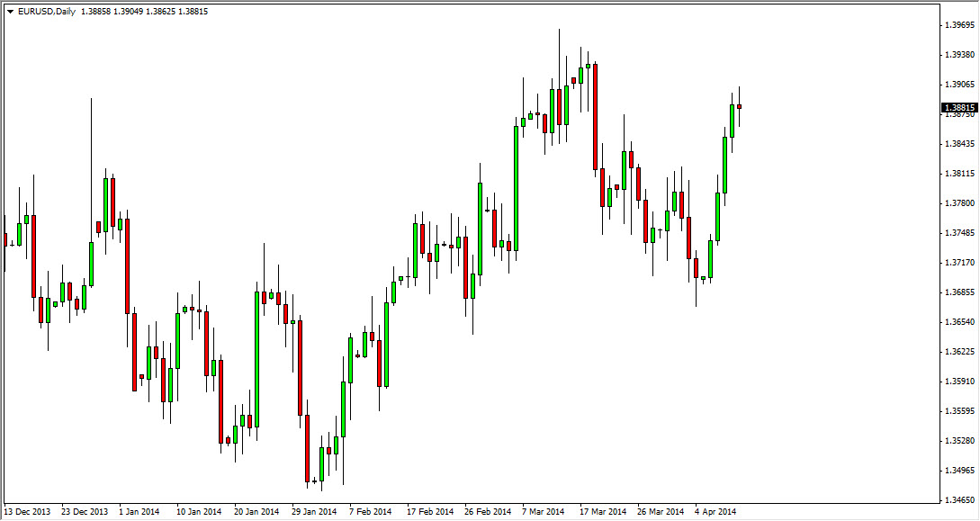The image size is (980, 521).
Task: Click the low value 1.38625 in the header
Action: click(160, 12)
